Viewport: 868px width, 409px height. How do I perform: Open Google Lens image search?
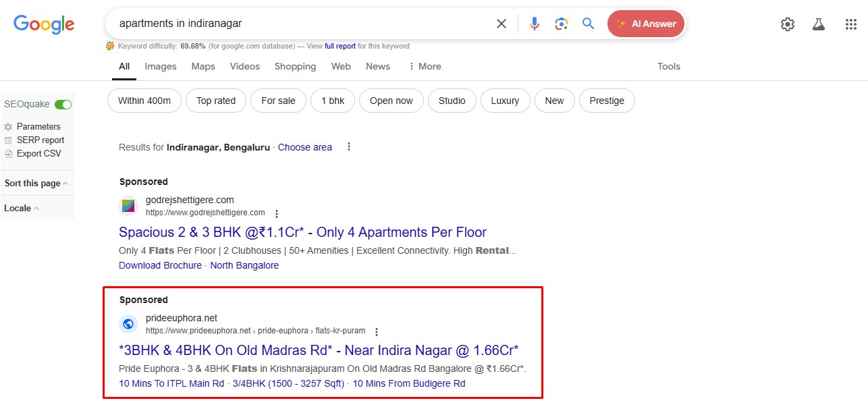(x=562, y=24)
